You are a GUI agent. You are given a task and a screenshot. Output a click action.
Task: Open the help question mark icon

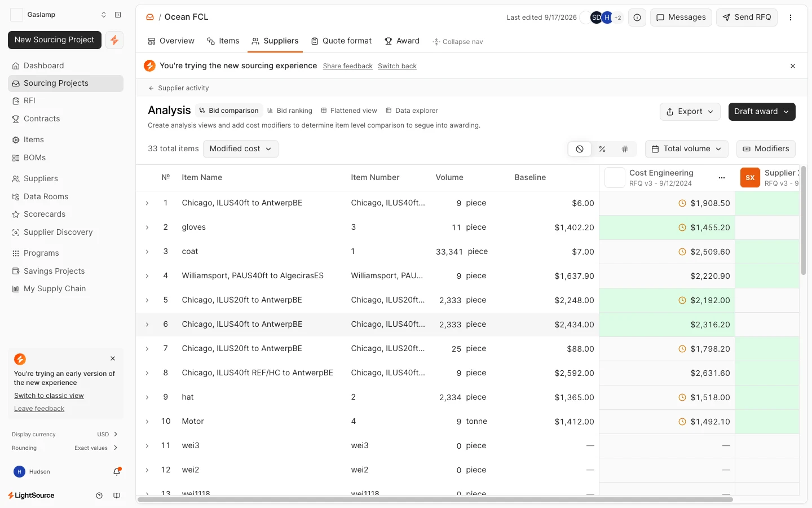pos(99,496)
